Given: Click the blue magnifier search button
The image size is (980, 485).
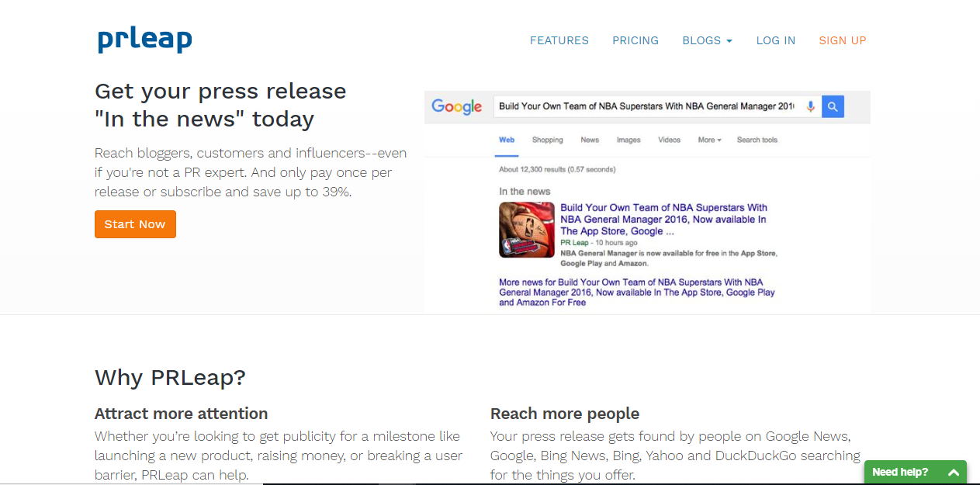Looking at the screenshot, I should point(833,107).
